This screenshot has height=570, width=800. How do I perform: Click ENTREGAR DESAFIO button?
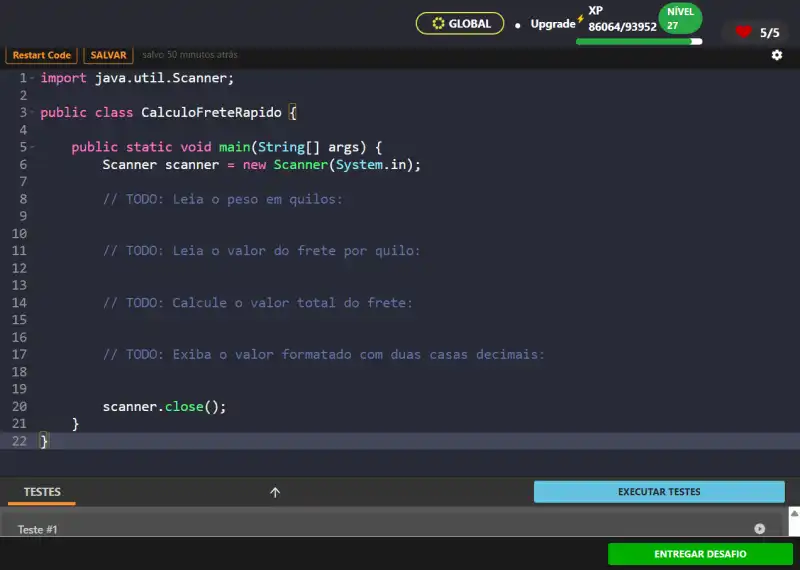tap(700, 554)
